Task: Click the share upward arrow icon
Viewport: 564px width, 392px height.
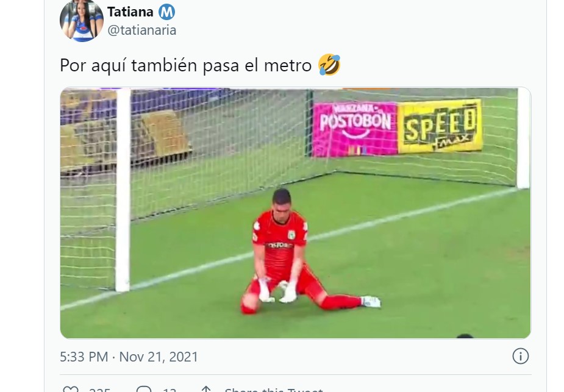Action: pyautogui.click(x=206, y=389)
